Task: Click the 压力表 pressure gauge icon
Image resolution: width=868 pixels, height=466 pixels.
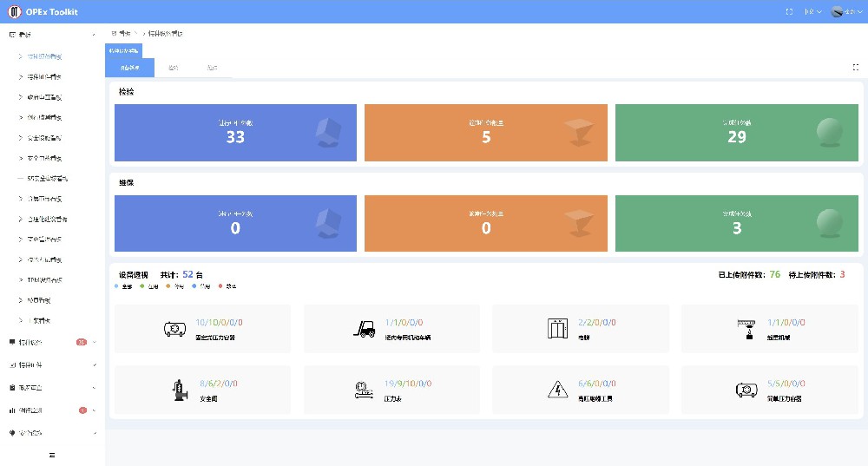Action: (x=364, y=390)
